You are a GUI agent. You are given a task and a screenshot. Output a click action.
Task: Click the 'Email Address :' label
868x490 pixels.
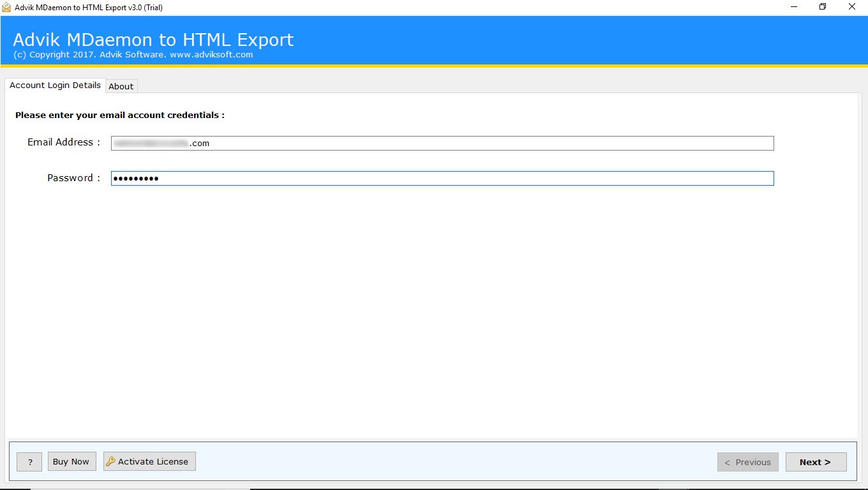point(64,142)
